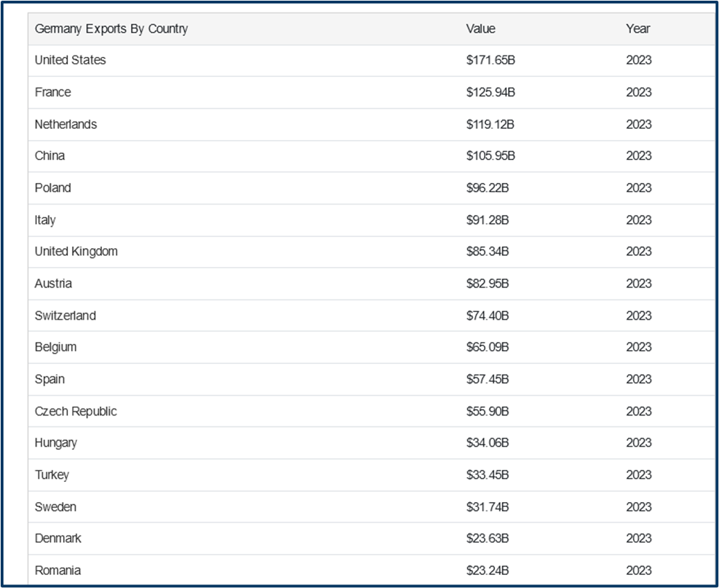Click the Belgium country name

(55, 347)
